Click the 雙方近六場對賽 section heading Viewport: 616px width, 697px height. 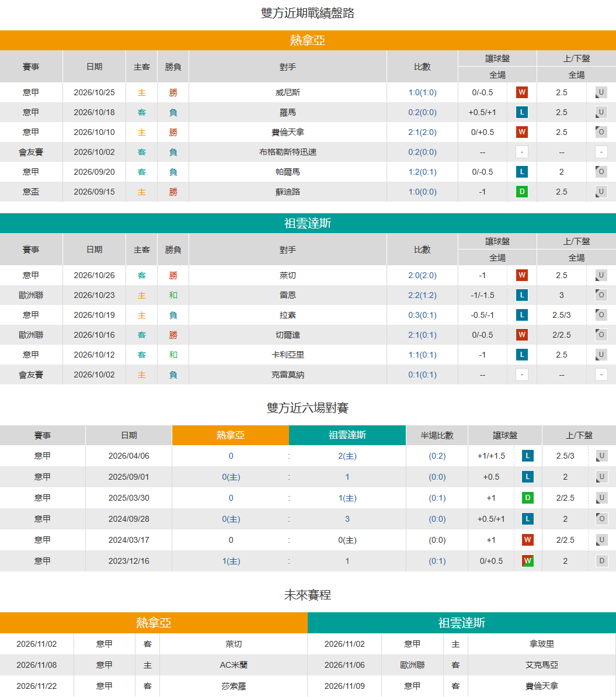click(308, 408)
